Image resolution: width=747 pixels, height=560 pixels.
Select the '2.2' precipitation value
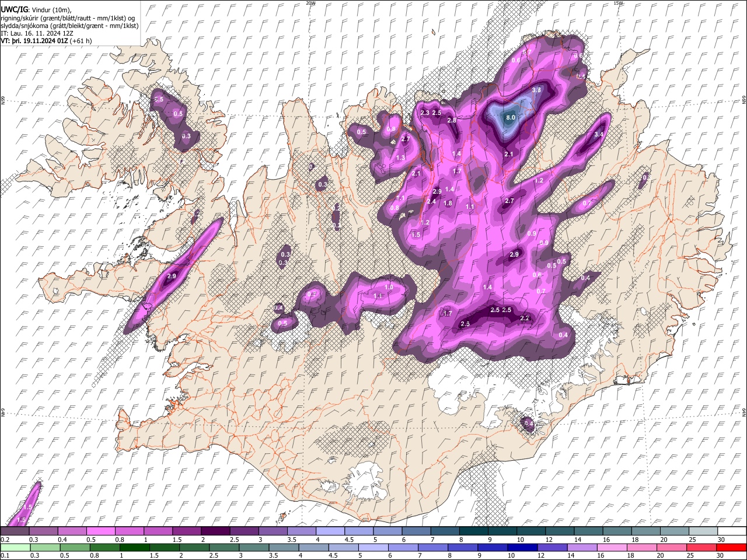pos(525,318)
